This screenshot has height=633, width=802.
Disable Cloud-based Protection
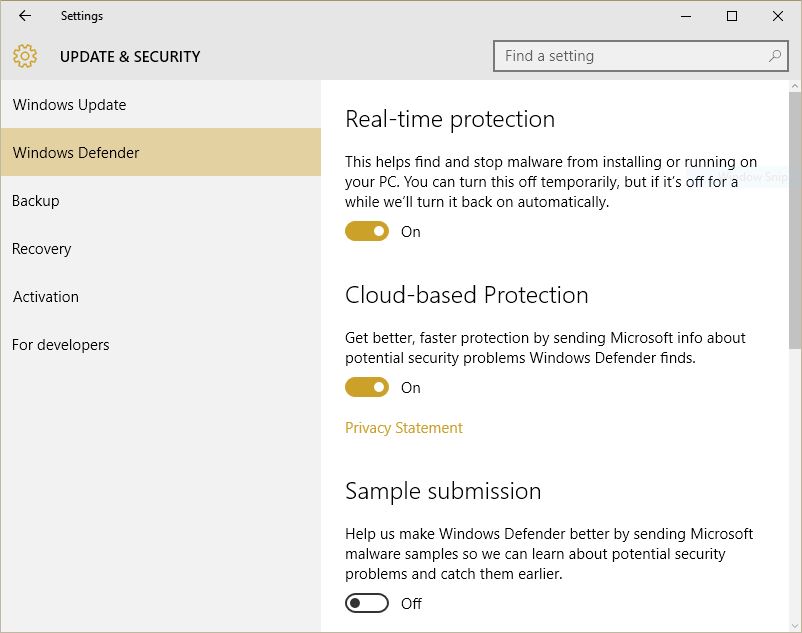tap(366, 387)
